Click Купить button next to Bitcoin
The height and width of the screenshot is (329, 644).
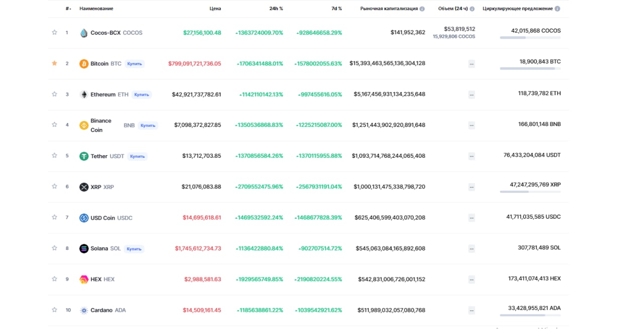(134, 64)
